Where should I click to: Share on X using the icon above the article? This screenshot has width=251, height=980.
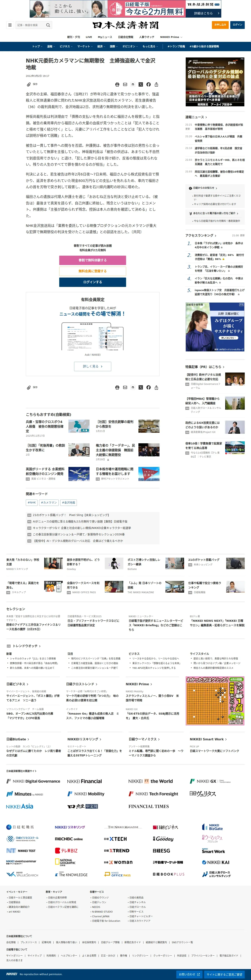141,84
